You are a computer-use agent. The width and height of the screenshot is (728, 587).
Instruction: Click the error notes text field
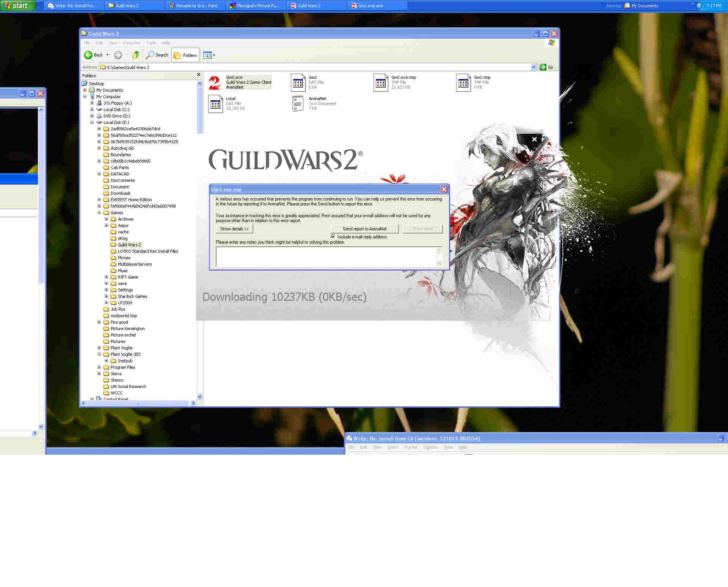(x=329, y=257)
